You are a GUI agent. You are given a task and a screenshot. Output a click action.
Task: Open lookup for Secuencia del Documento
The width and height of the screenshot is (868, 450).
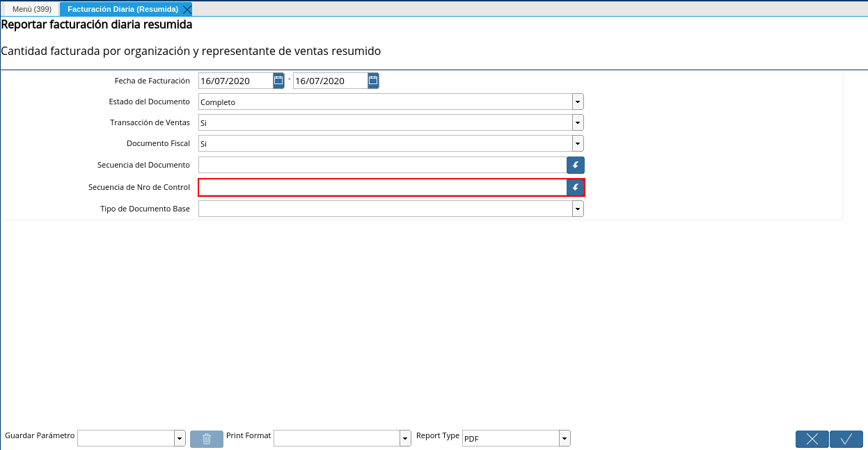[x=576, y=166]
